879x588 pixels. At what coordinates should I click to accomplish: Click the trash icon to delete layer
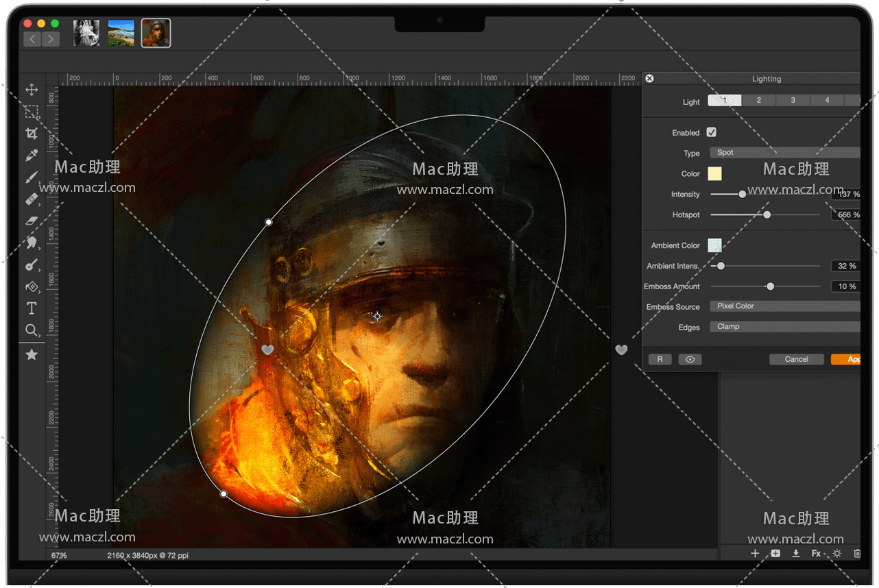(x=857, y=553)
